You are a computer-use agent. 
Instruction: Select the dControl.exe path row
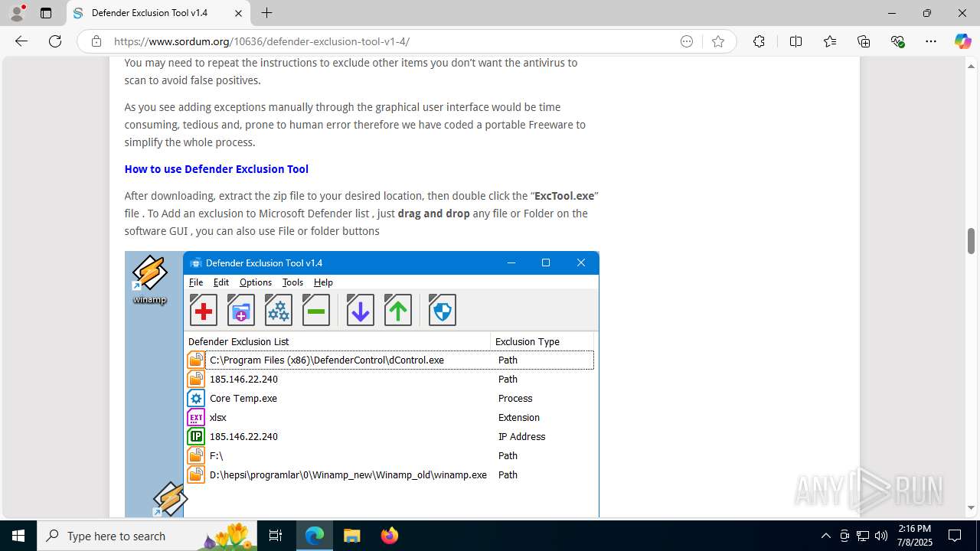390,360
